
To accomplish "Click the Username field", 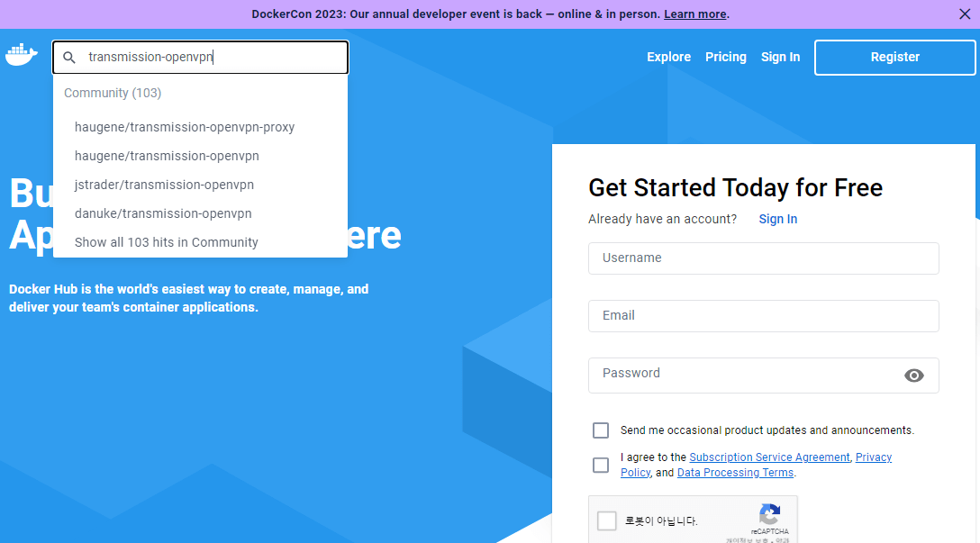I will 763,258.
